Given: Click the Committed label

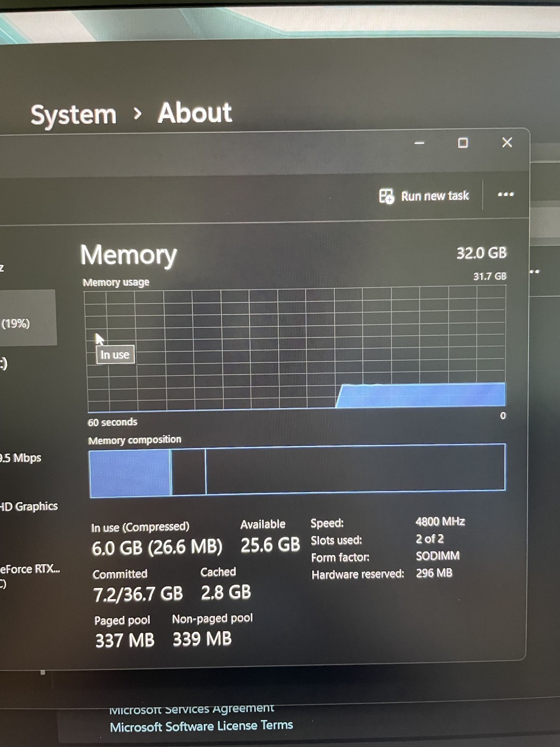Looking at the screenshot, I should coord(120,574).
